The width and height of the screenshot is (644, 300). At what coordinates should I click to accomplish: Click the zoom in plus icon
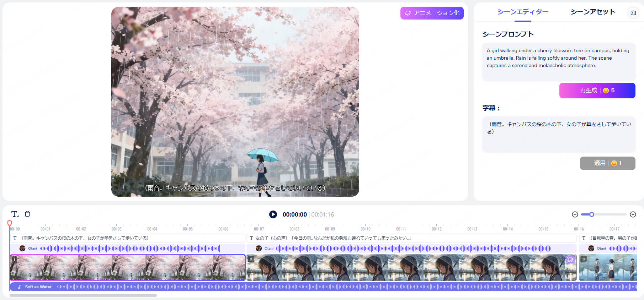(633, 214)
